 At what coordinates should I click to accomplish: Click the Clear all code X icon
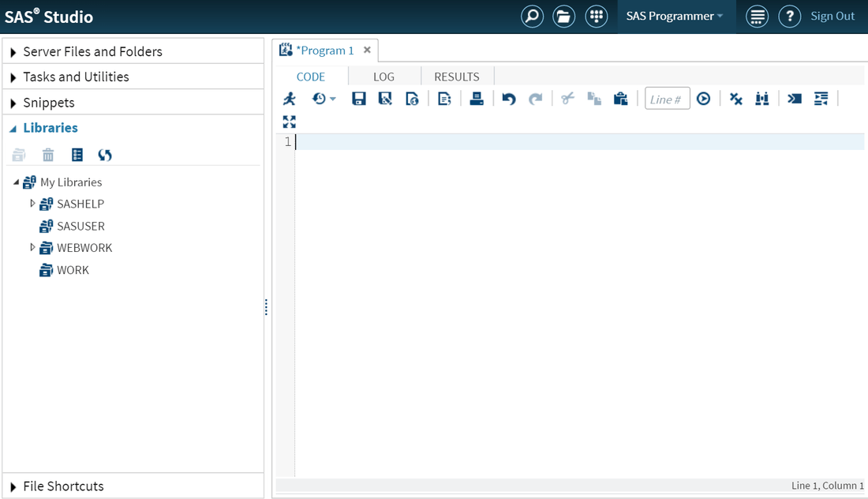(735, 99)
